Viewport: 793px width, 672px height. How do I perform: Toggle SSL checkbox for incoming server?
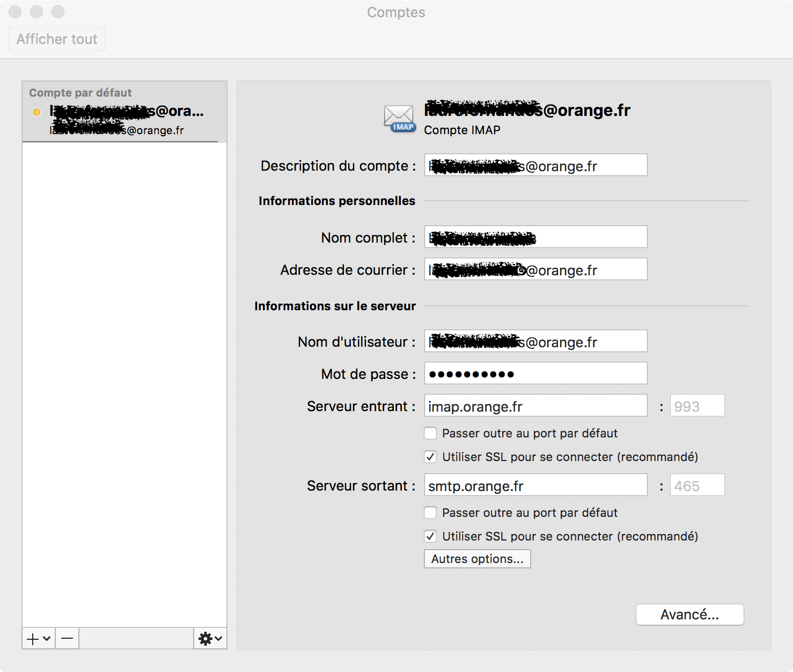pyautogui.click(x=430, y=457)
